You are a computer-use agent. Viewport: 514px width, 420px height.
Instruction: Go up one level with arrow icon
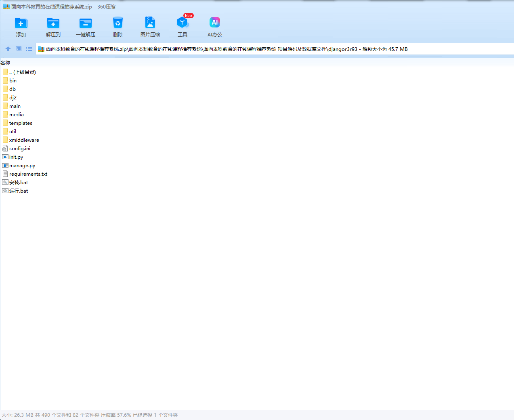click(8, 49)
